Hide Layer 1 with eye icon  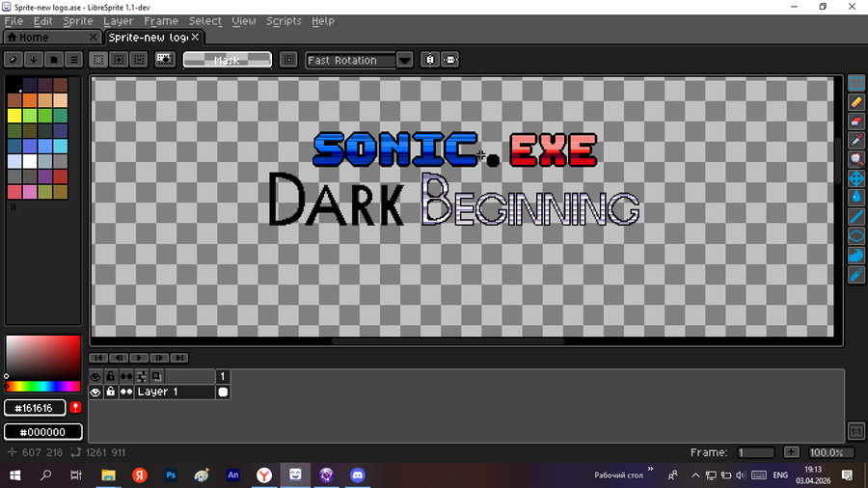click(x=95, y=393)
